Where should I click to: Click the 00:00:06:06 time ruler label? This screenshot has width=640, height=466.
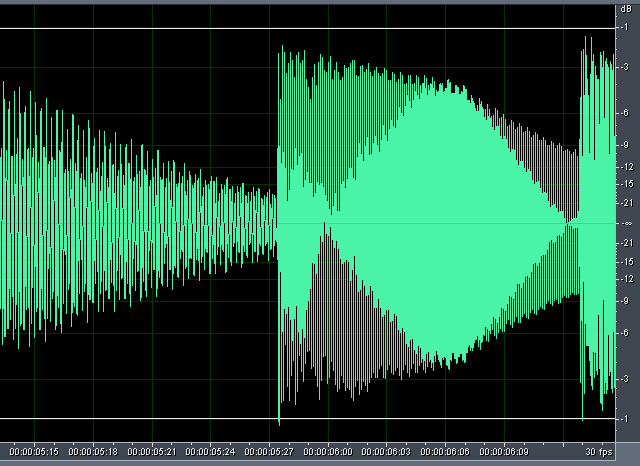pyautogui.click(x=445, y=452)
